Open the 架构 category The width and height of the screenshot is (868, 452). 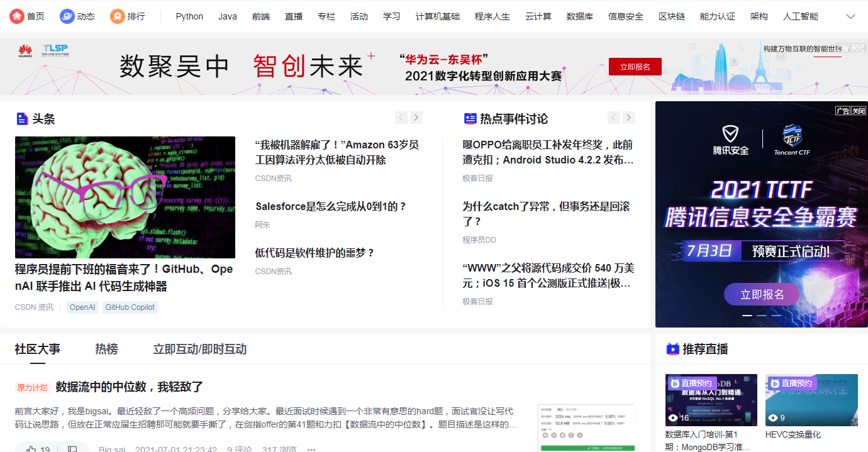759,16
